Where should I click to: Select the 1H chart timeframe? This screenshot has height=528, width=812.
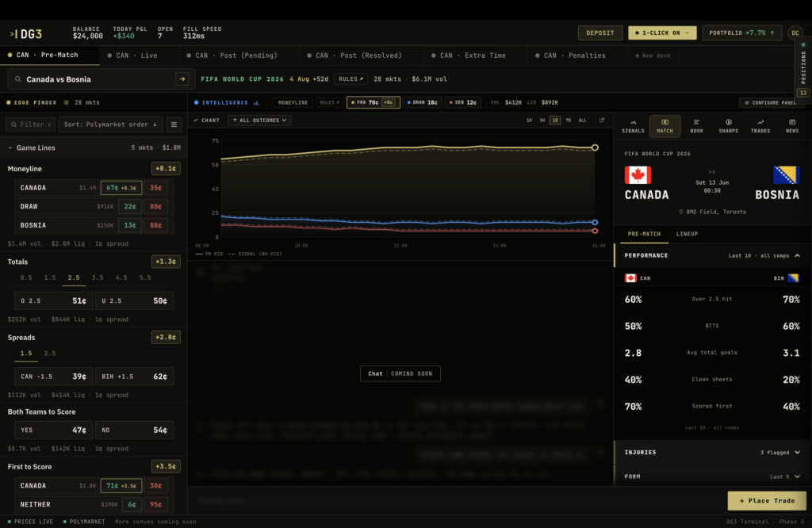click(529, 120)
